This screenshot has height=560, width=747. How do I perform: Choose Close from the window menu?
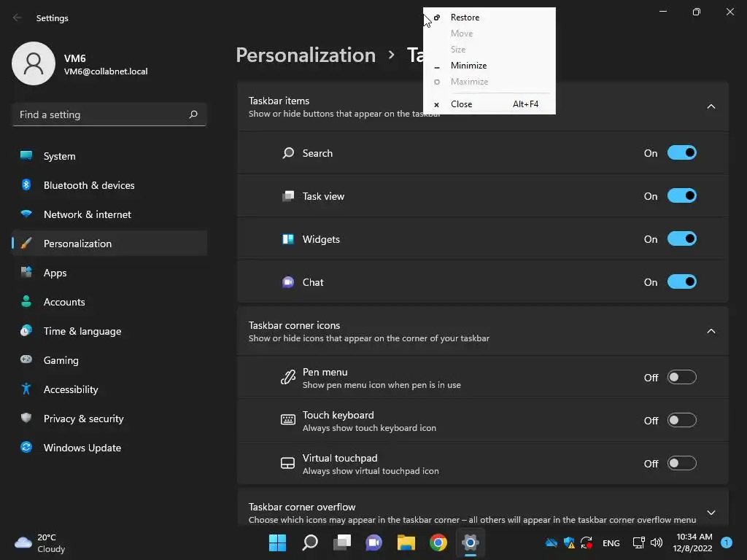coord(489,104)
